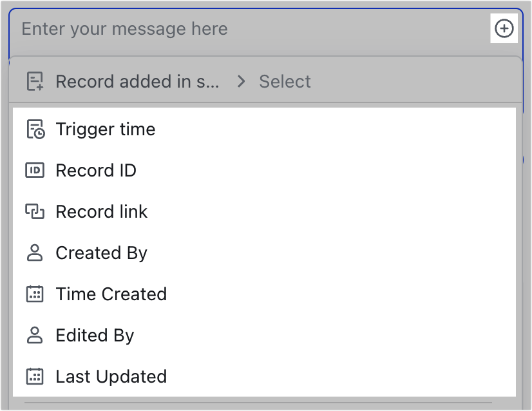This screenshot has height=411, width=532.
Task: Open the Select dropdown
Action: pos(285,81)
